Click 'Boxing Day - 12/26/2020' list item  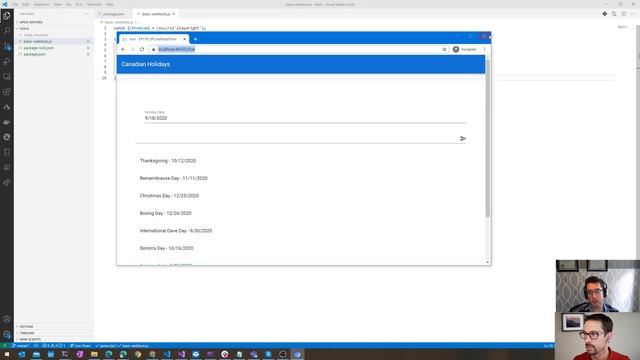(x=165, y=213)
